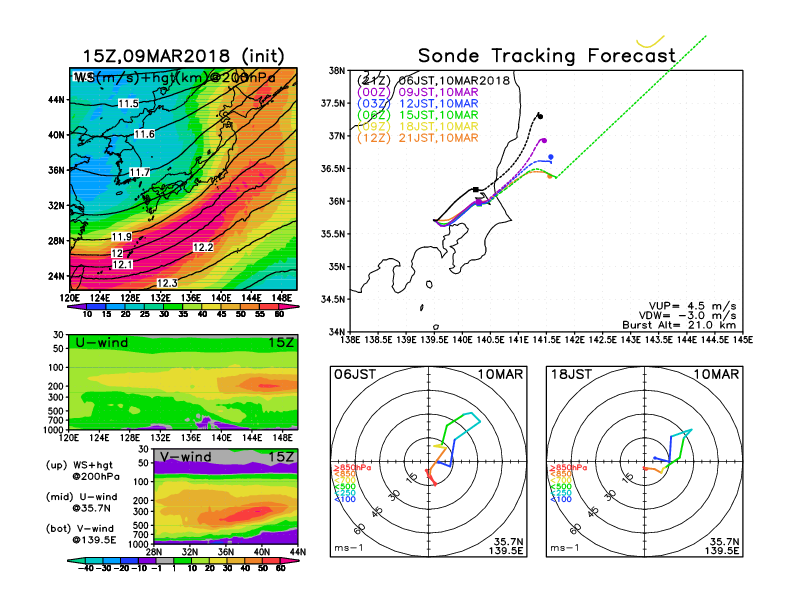
Task: Select the orange '(12Z) 21JST,10MAR' legend entry
Action: [x=418, y=138]
